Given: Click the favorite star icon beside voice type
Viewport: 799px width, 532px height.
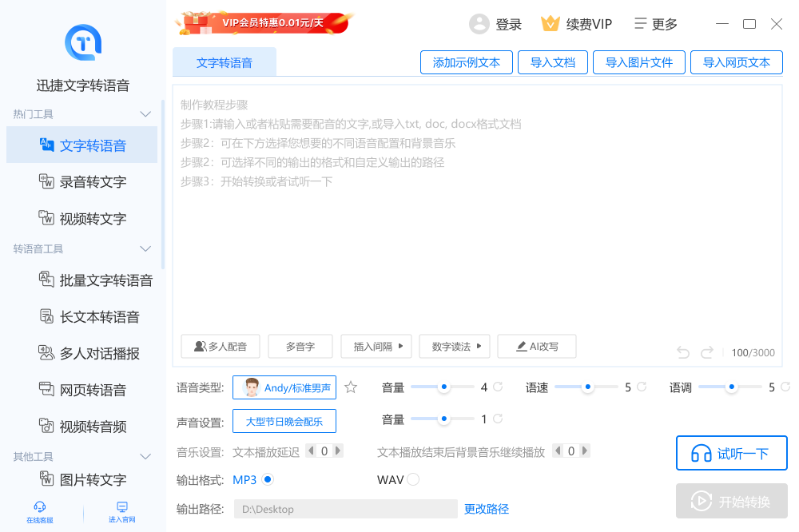Looking at the screenshot, I should (x=351, y=388).
